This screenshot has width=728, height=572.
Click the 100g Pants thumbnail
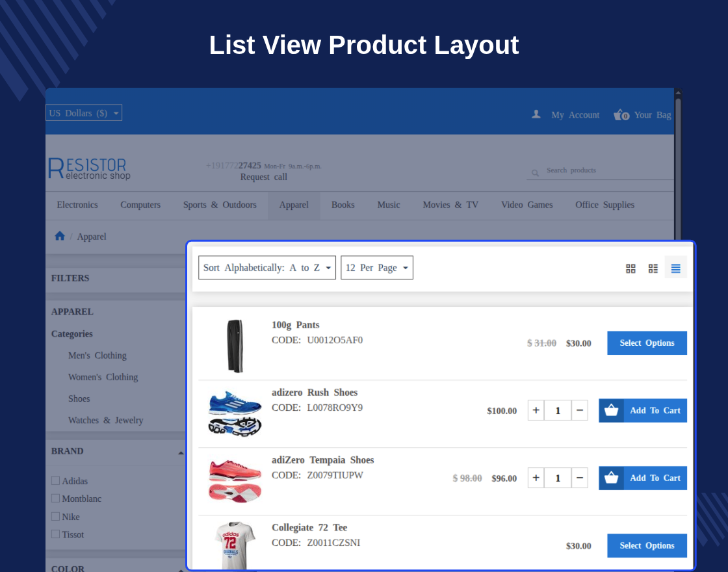tap(235, 346)
